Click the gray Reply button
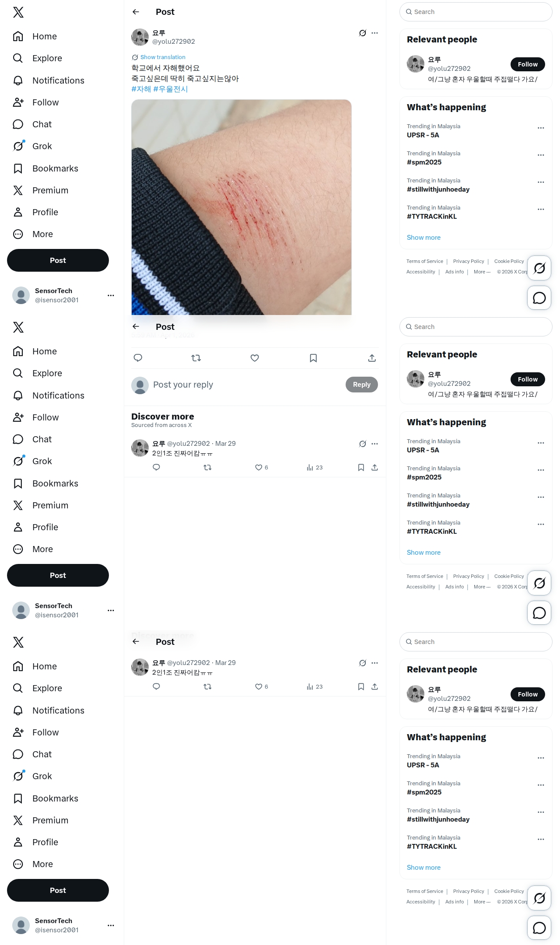The width and height of the screenshot is (560, 945). 362,385
